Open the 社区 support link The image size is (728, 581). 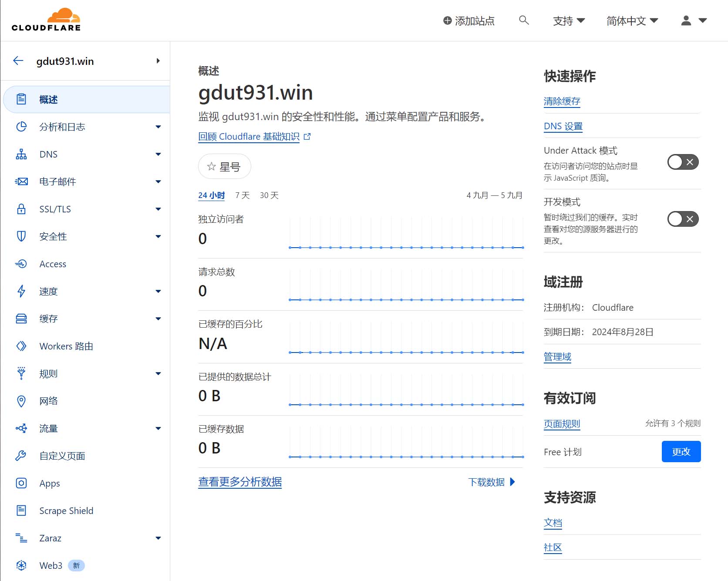coord(553,547)
